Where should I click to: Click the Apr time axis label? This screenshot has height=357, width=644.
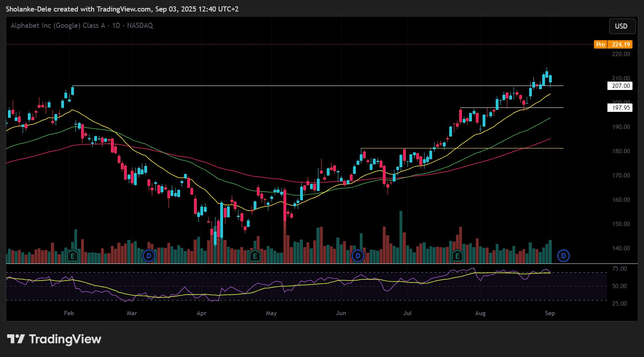click(x=202, y=313)
